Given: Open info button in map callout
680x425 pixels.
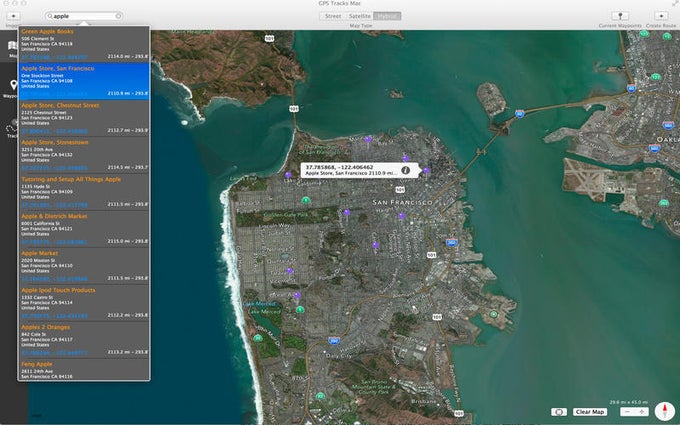Looking at the screenshot, I should (x=405, y=170).
